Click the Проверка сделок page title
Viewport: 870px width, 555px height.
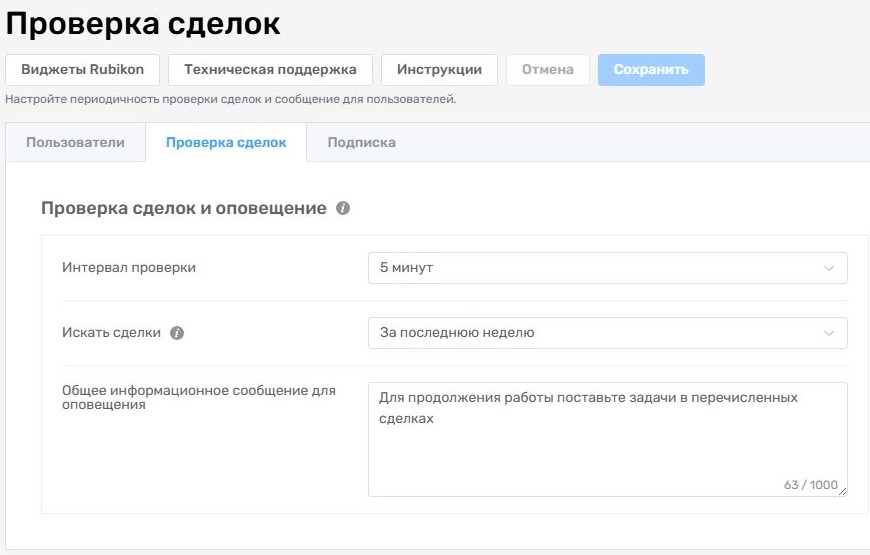[x=143, y=24]
